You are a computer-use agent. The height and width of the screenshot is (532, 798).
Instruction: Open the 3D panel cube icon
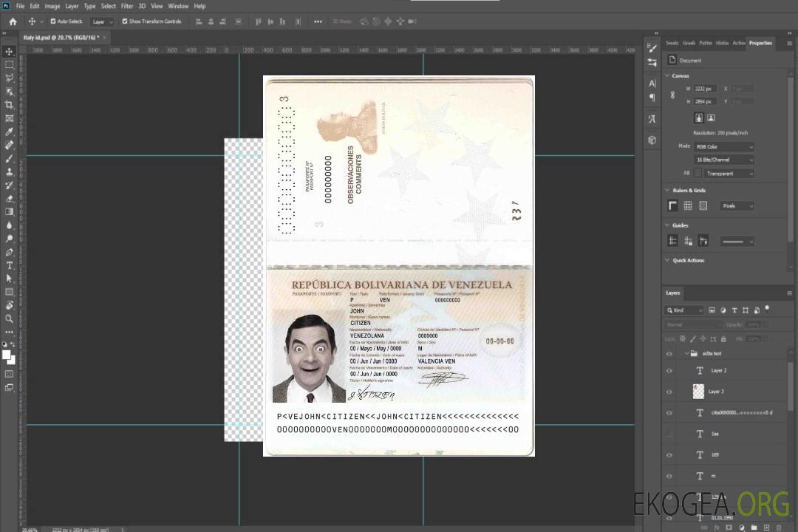[652, 140]
